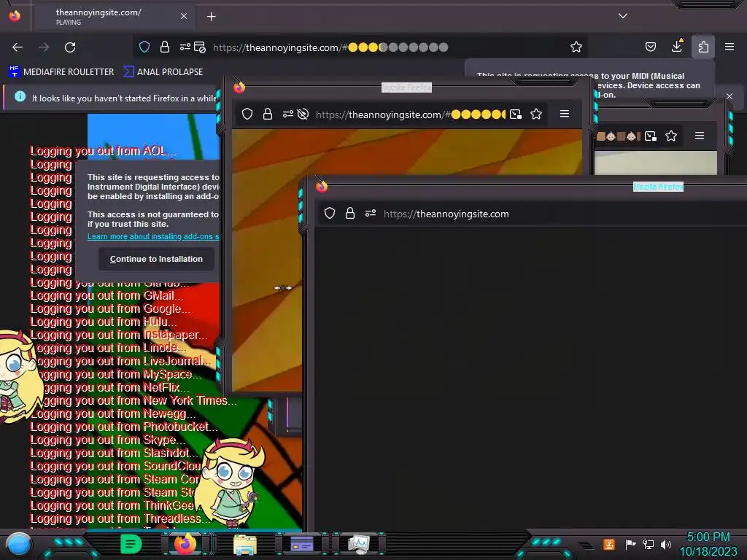The image size is (747, 560).
Task: Click 'Logging you out from AOL...' text
Action: 104,151
